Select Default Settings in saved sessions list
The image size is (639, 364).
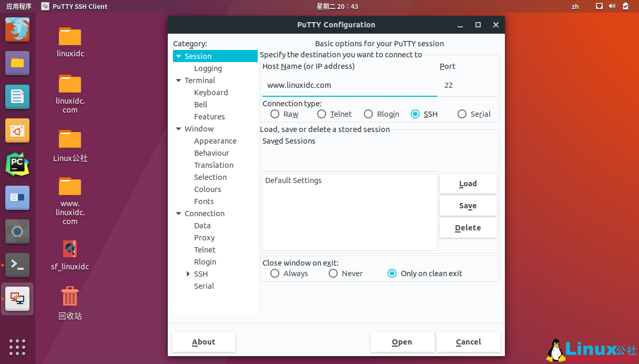293,180
